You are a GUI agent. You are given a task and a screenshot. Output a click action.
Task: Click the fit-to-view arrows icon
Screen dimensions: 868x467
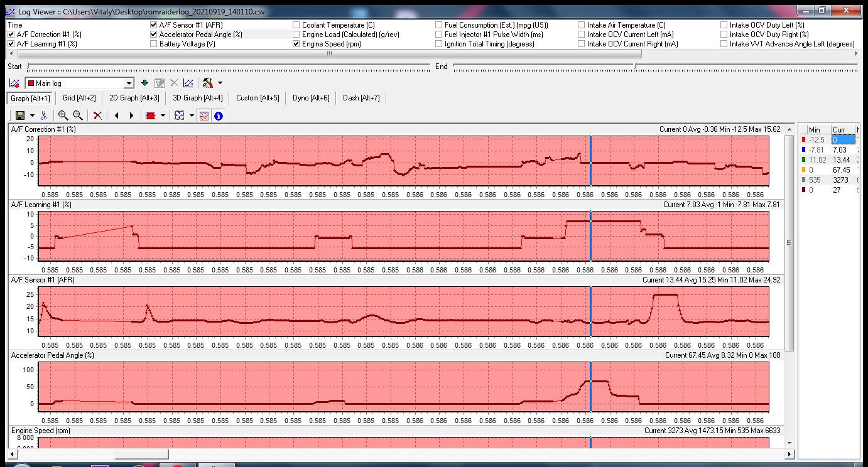click(x=180, y=115)
